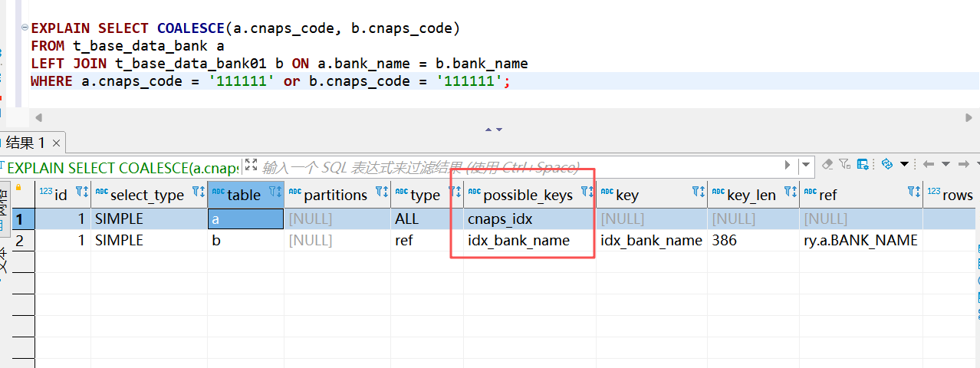Collapse the SQL statement fold marker
Screen dimensions: 980x368
(x=26, y=28)
